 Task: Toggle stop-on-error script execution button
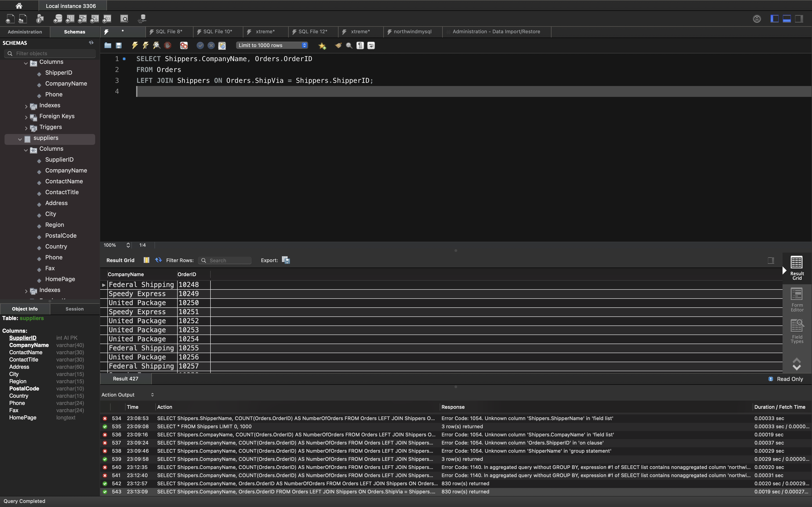(x=184, y=45)
